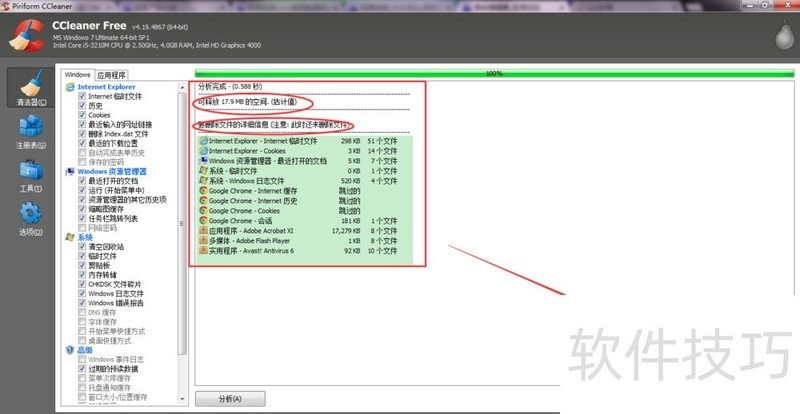Toggle the 内存转储 checkbox
This screenshot has width=800, height=414.
(x=82, y=275)
